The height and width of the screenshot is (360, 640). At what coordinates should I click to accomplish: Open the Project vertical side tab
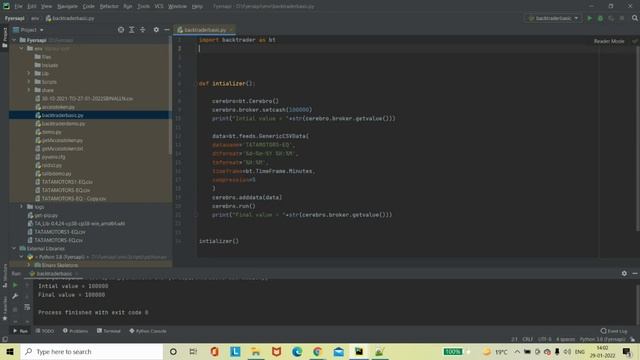(4, 38)
